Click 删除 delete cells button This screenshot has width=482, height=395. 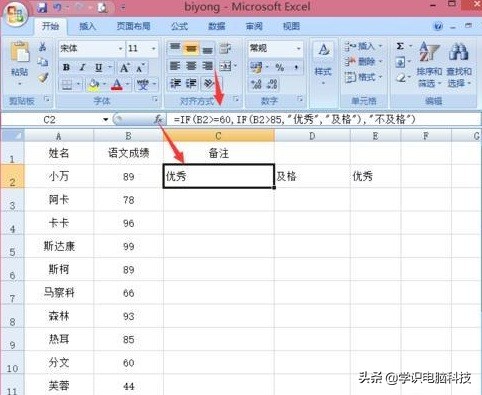pyautogui.click(x=363, y=62)
